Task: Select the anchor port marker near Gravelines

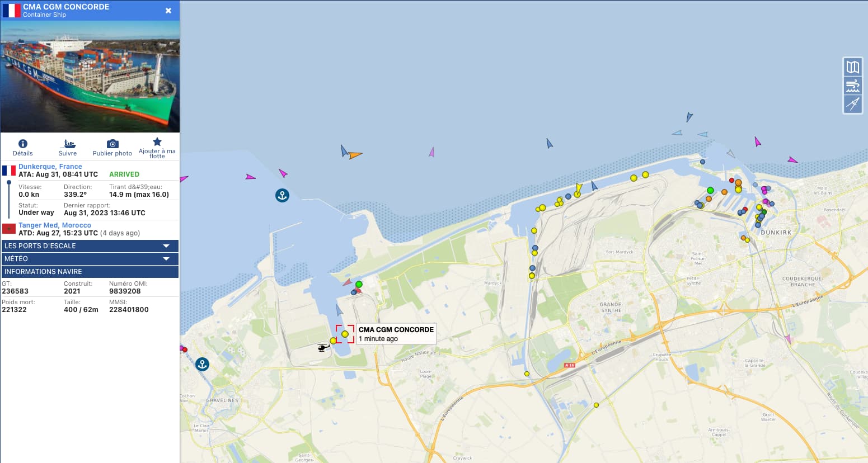Action: pyautogui.click(x=202, y=365)
